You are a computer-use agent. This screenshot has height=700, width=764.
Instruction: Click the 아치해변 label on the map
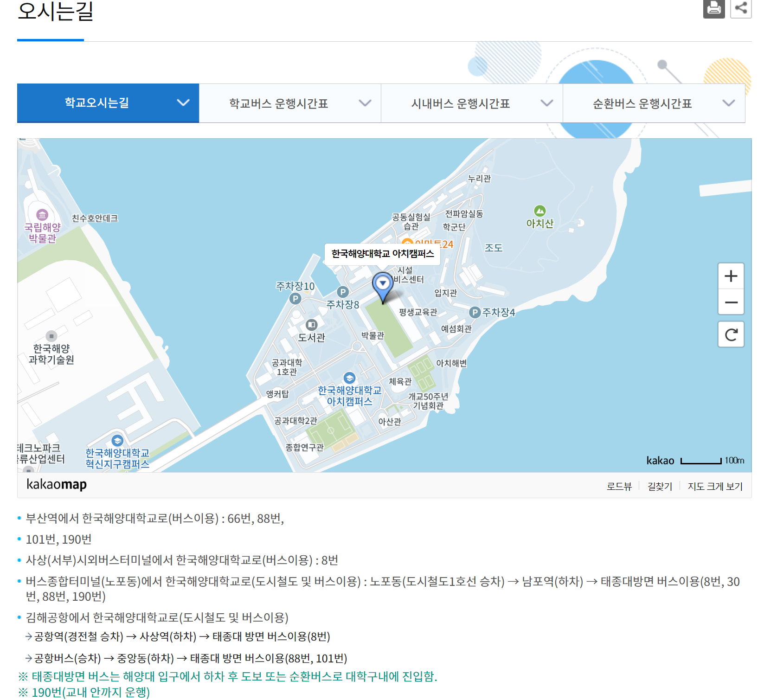coord(451,363)
